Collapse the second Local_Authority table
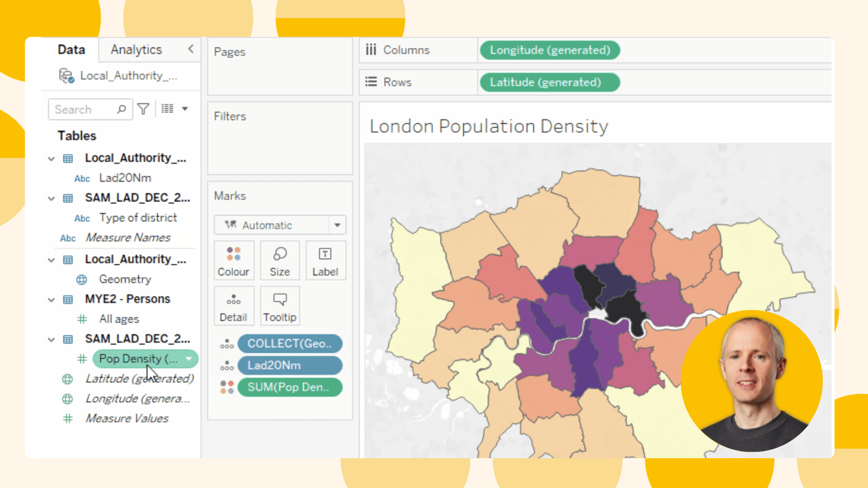 51,260
